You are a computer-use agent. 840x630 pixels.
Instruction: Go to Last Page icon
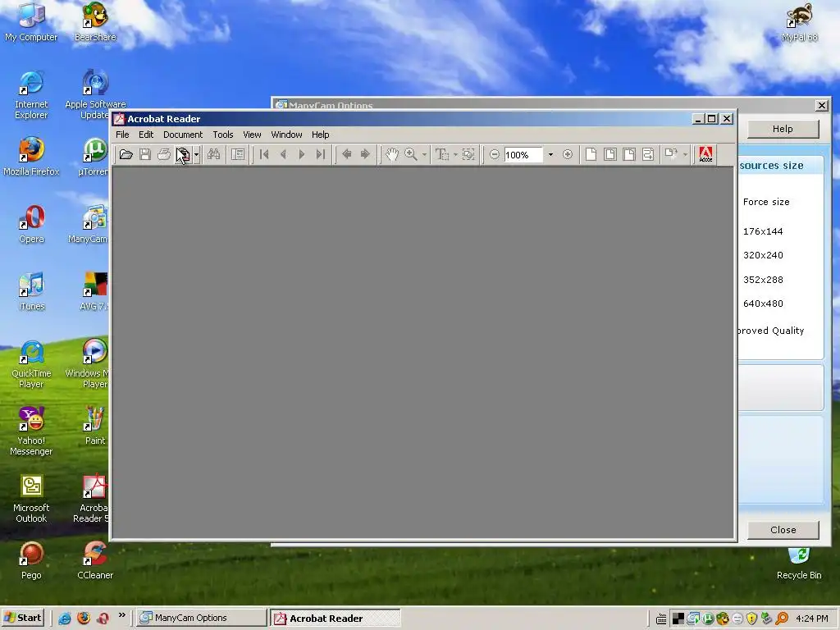click(x=321, y=155)
